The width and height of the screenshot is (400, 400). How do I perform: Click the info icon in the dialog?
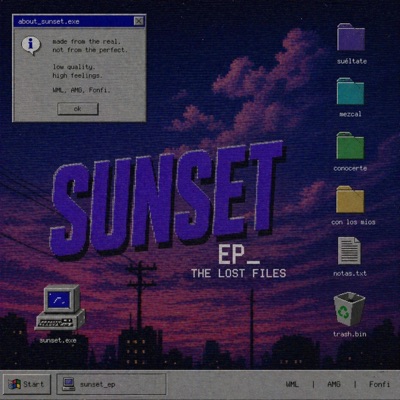click(x=31, y=45)
